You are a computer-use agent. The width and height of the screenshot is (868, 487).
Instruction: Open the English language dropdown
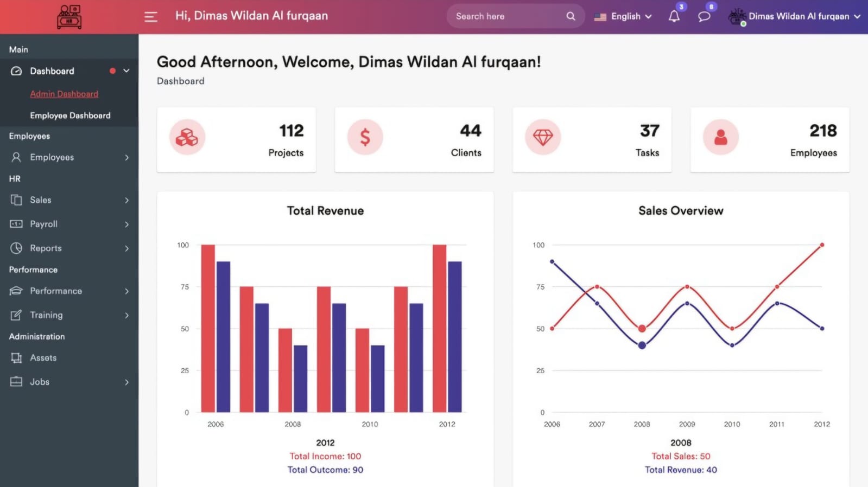coord(623,16)
